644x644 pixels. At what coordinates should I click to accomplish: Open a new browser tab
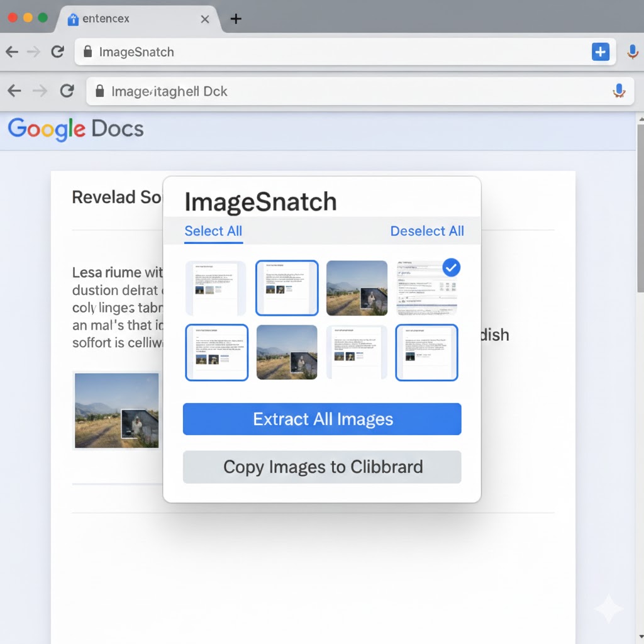coord(235,18)
